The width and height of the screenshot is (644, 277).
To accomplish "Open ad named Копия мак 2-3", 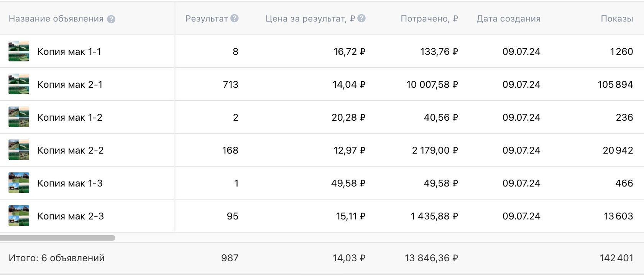I will (71, 216).
